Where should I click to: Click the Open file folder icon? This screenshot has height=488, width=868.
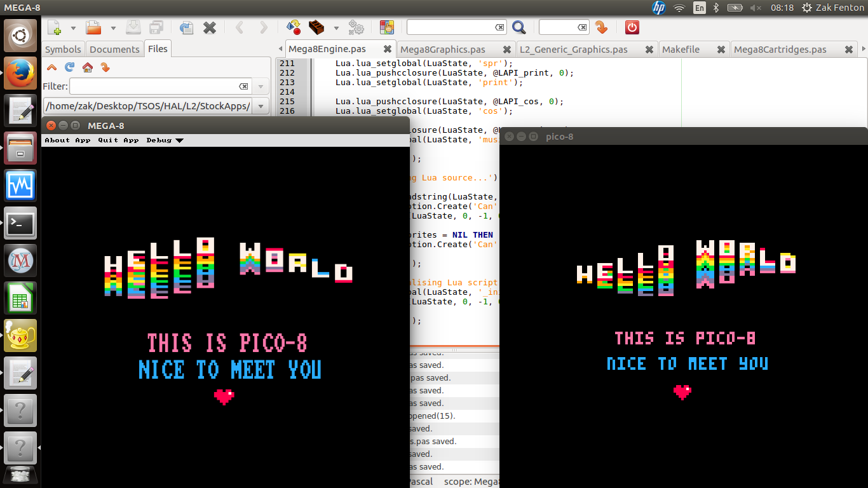[x=94, y=27]
